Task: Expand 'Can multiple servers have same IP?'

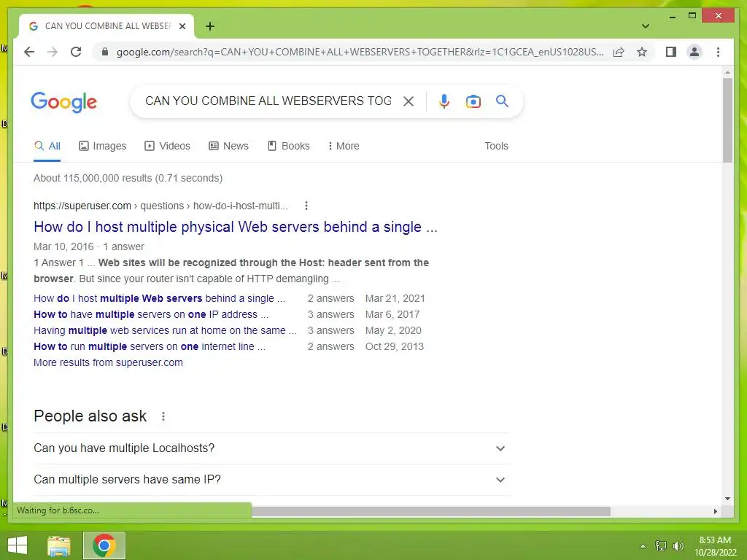Action: [271, 480]
